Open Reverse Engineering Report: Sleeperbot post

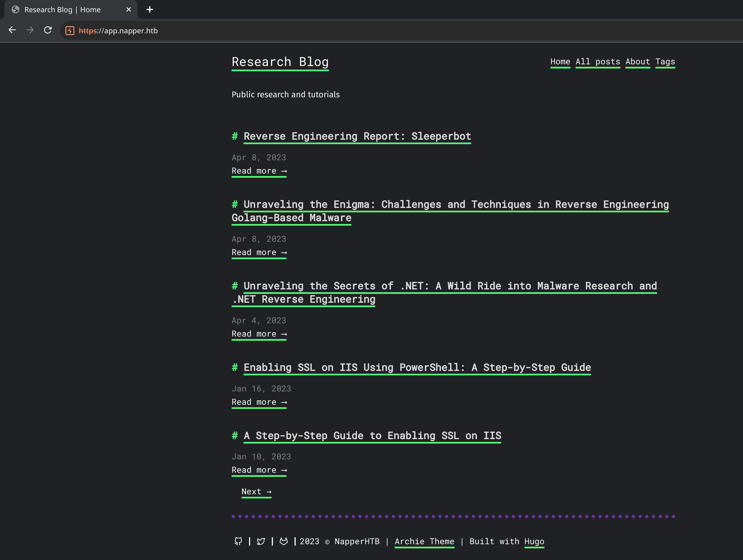click(357, 136)
